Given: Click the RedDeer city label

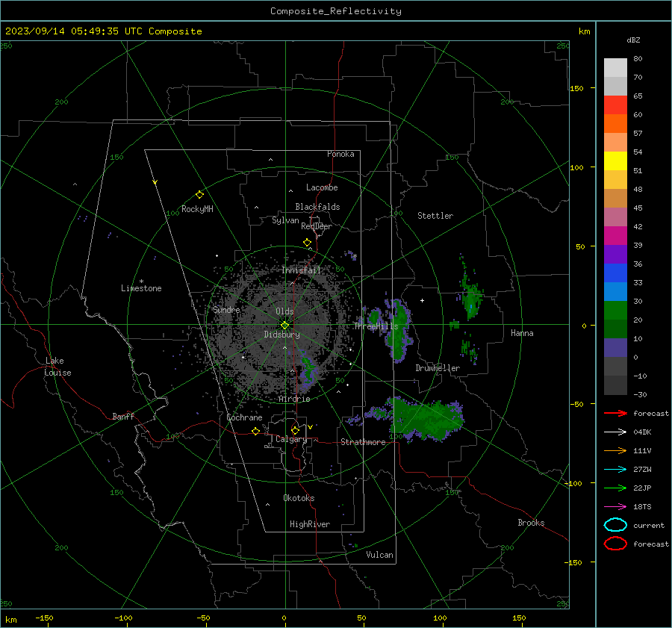Looking at the screenshot, I should (317, 226).
